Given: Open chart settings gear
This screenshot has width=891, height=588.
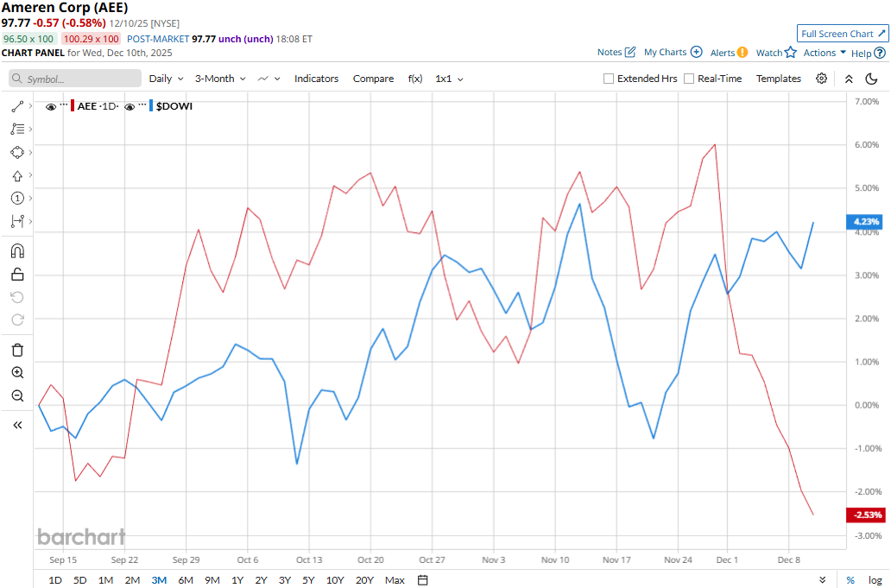Looking at the screenshot, I should click(x=821, y=79).
